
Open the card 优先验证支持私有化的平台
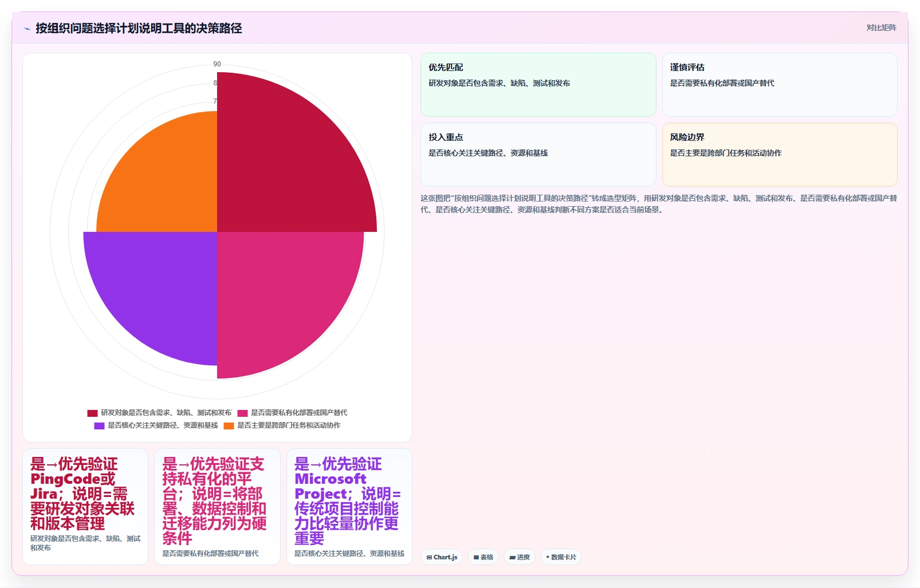[217, 507]
